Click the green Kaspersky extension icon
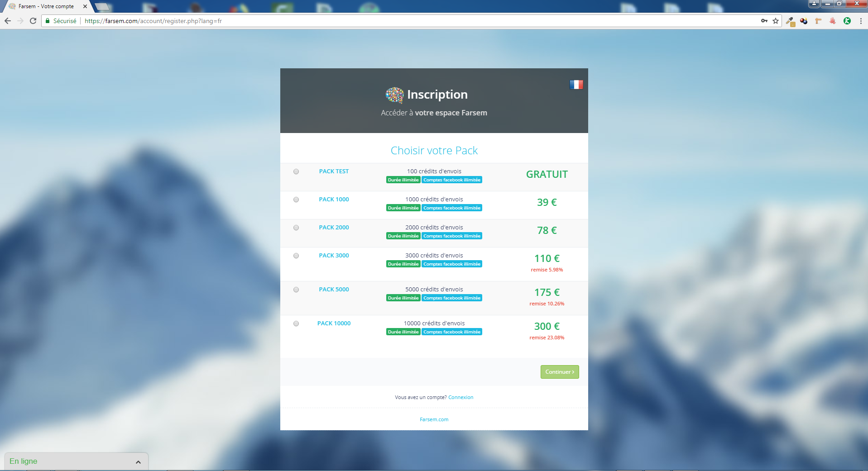868x471 pixels. [847, 21]
